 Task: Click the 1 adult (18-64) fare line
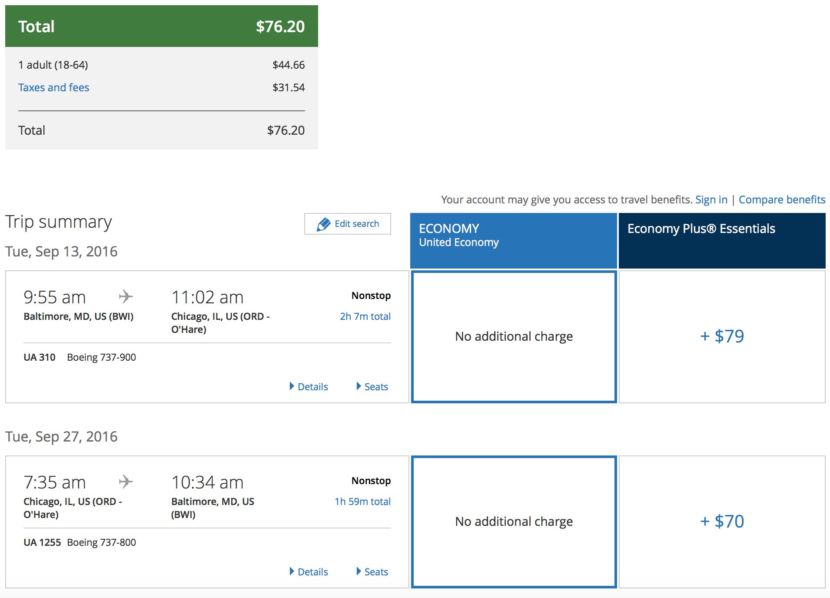pos(161,65)
